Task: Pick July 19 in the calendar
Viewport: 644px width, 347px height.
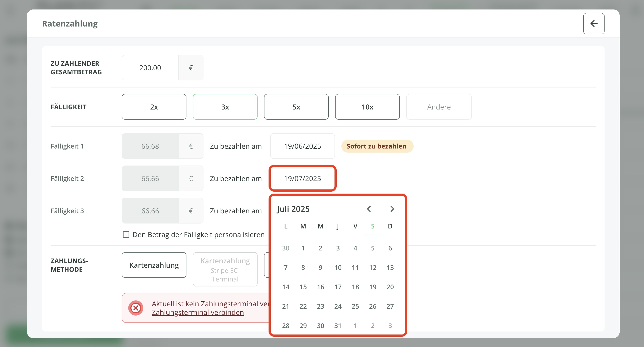Action: 372,287
